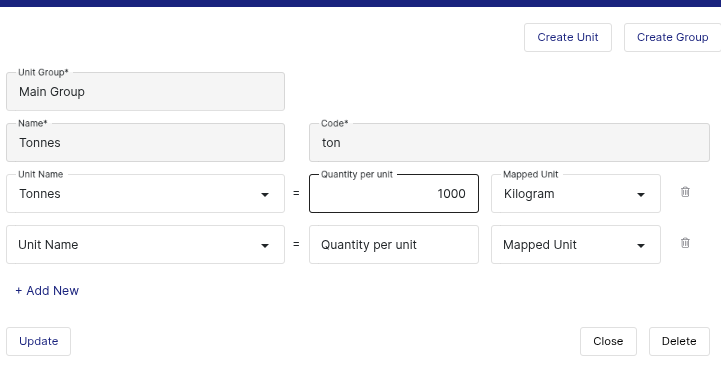Image resolution: width=721 pixels, height=367 pixels.
Task: Click the Create Group button
Action: (672, 37)
